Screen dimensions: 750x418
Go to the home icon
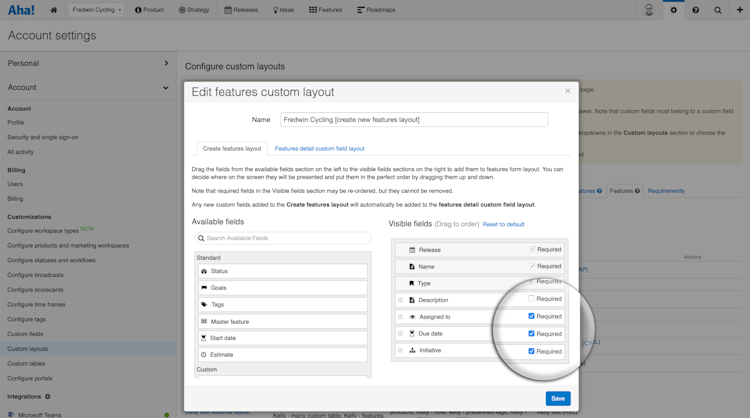(x=54, y=10)
